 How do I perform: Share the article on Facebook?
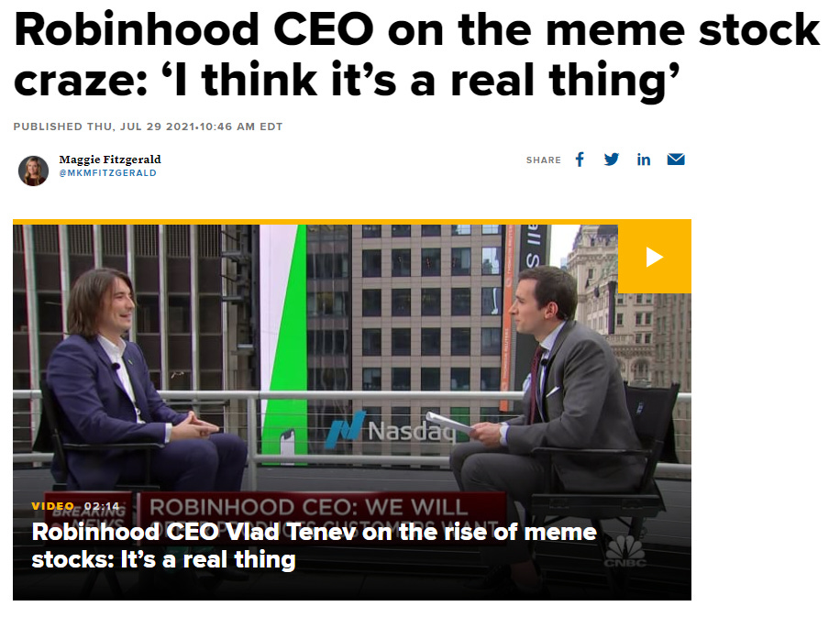[580, 160]
